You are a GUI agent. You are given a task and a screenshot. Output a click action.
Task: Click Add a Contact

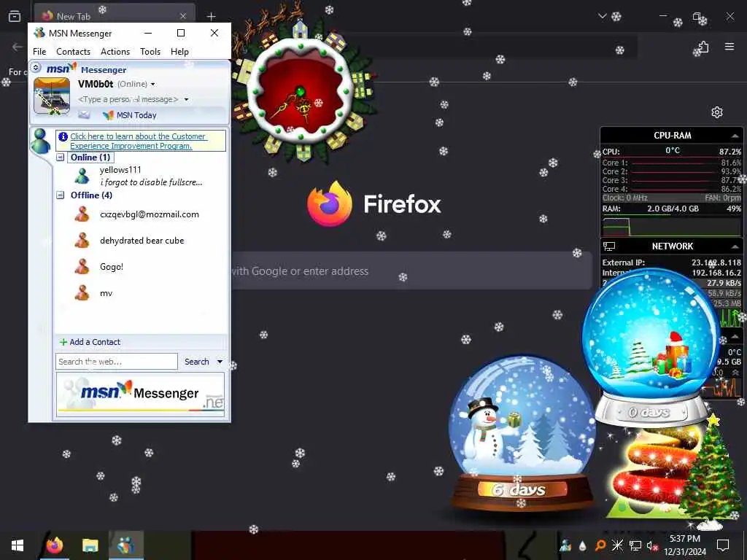pos(90,342)
